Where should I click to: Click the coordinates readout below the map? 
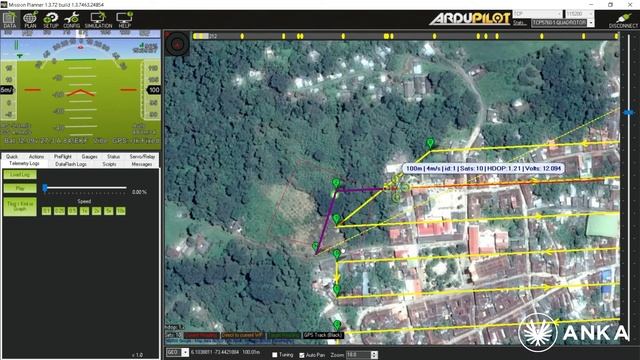(x=225, y=352)
